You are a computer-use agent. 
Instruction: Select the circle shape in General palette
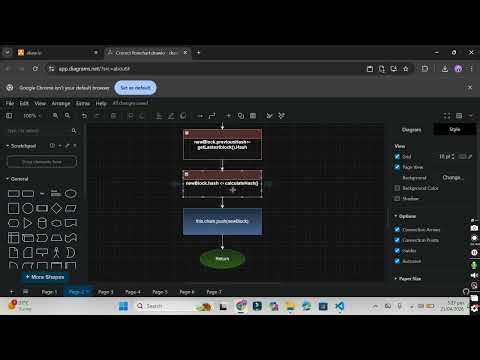click(28, 208)
